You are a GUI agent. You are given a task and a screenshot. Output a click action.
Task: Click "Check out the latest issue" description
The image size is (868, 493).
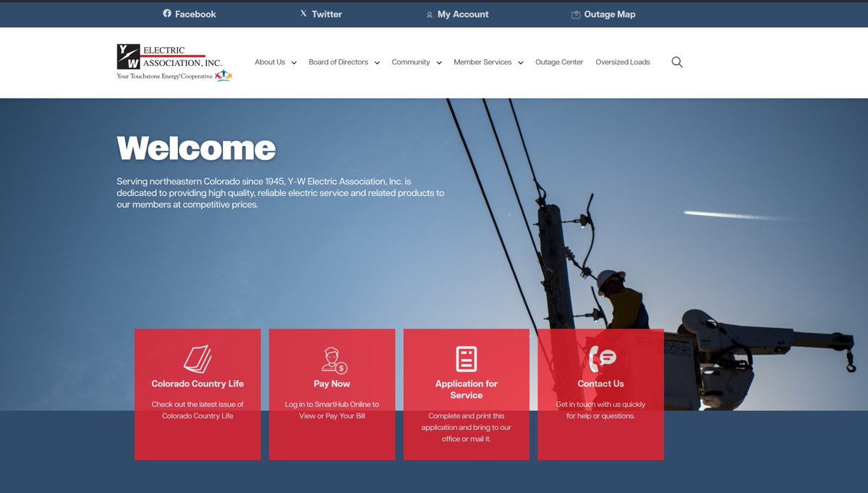click(197, 410)
